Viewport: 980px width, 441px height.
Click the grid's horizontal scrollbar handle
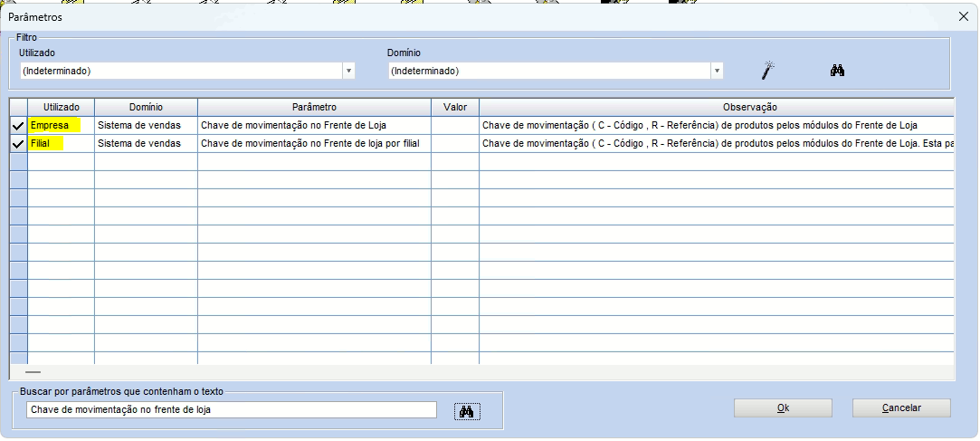tap(33, 372)
